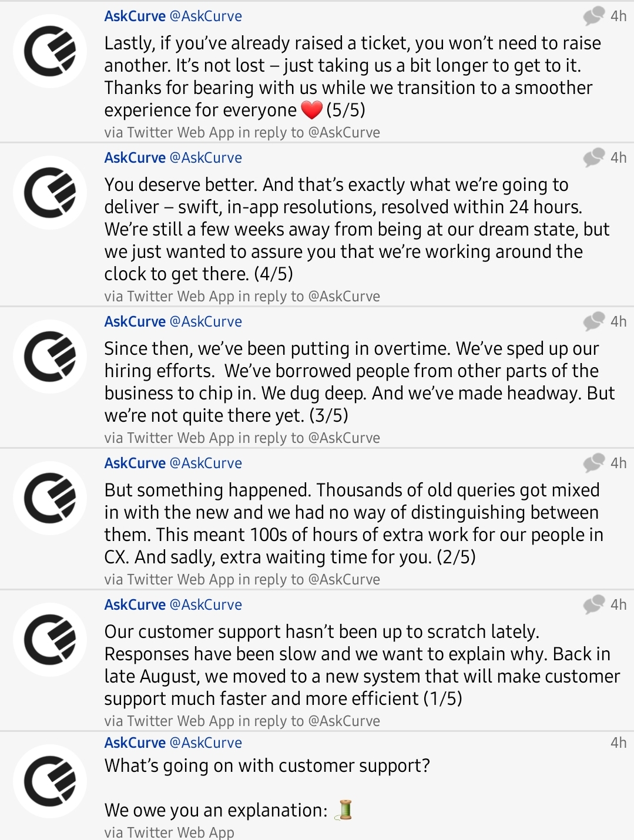Tap AskCurve avatar on the (5/5) tweet
Image resolution: width=634 pixels, height=840 pixels.
50,51
